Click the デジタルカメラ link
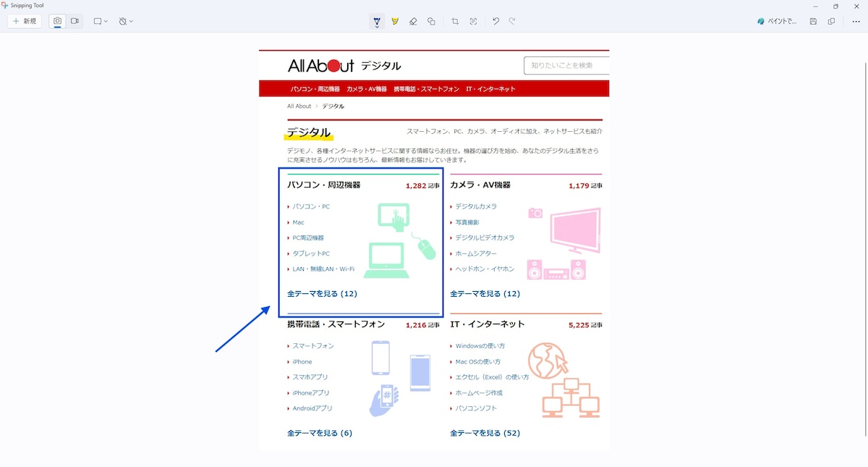This screenshot has width=868, height=467. coord(476,206)
